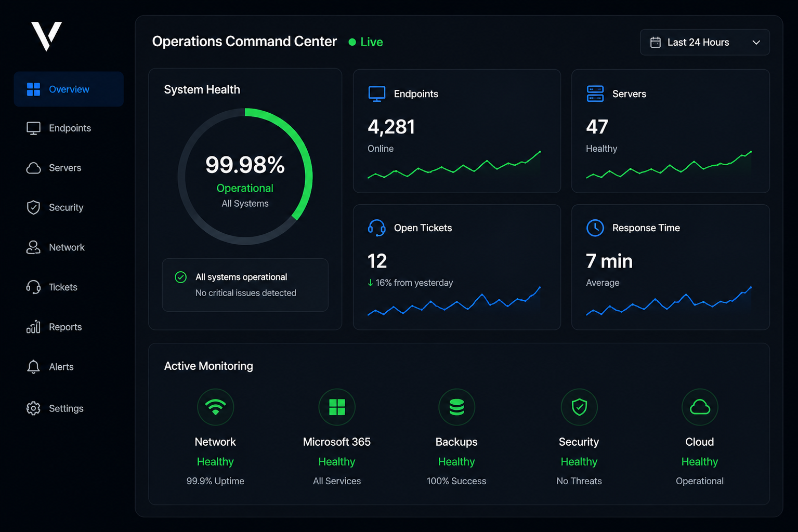Click the Backups database icon
This screenshot has height=532, width=798.
[456, 407]
